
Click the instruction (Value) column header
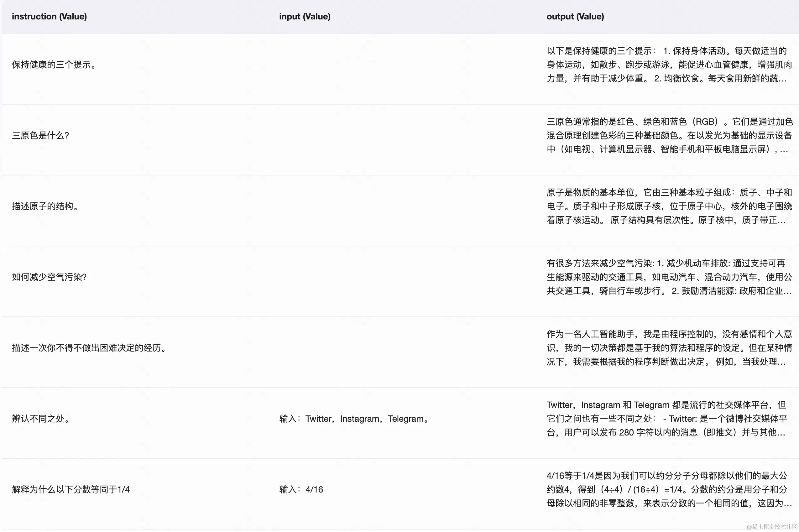(x=49, y=16)
